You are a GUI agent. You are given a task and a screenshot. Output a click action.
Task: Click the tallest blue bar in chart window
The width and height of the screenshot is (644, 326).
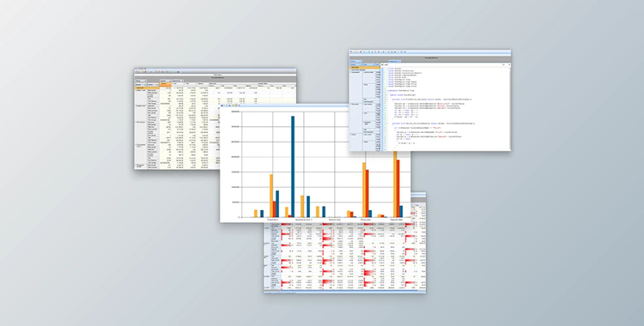coord(293,166)
